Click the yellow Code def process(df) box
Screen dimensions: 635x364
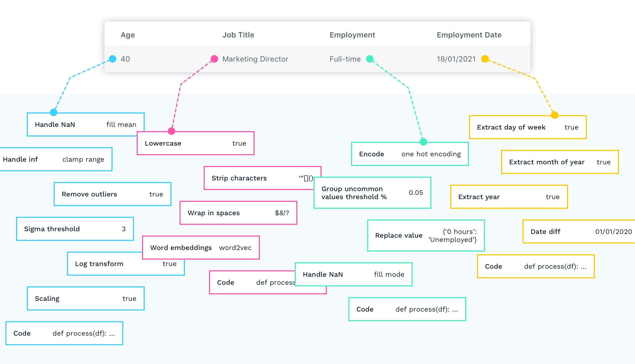536,267
